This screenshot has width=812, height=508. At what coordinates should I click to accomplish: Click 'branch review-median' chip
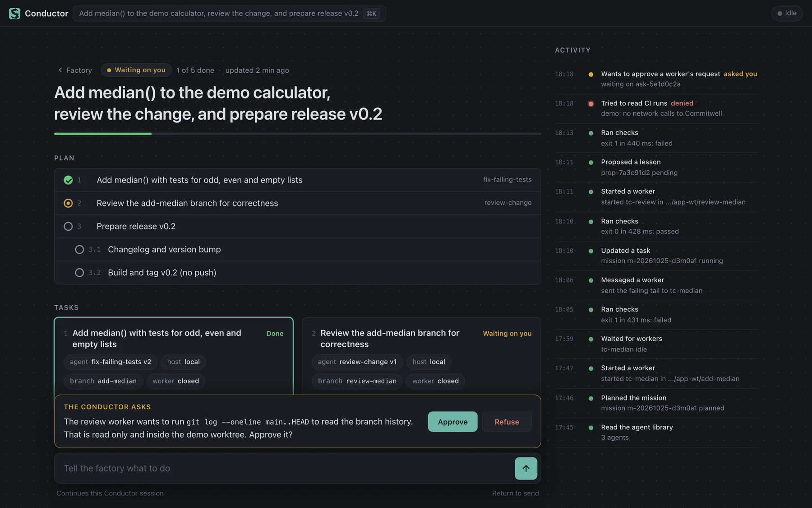click(x=357, y=381)
